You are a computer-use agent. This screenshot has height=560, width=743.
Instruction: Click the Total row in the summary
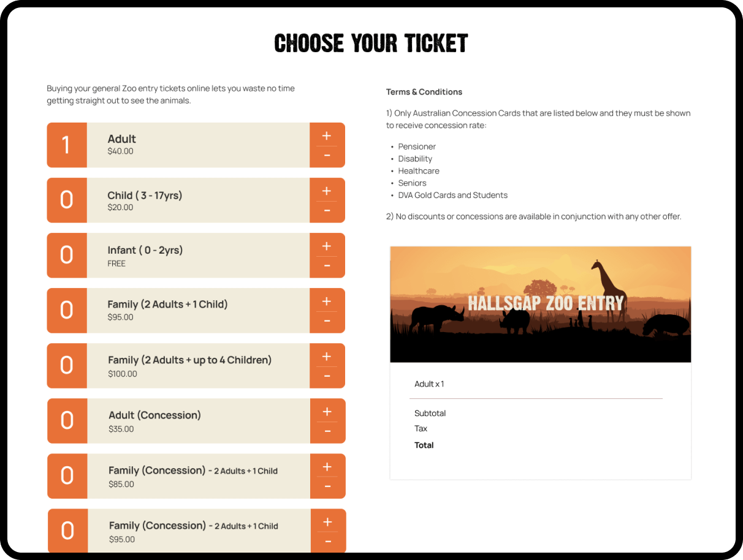tap(424, 445)
